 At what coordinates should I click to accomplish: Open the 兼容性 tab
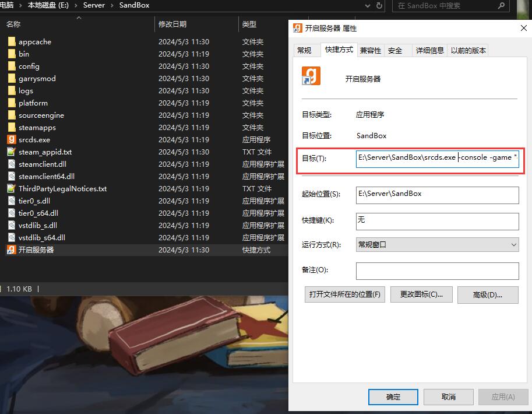pos(371,51)
